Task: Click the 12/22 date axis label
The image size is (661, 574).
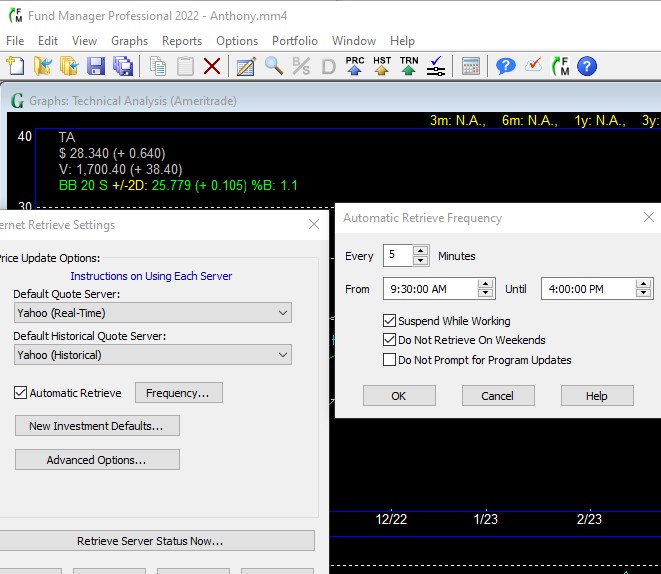Action: pos(391,519)
